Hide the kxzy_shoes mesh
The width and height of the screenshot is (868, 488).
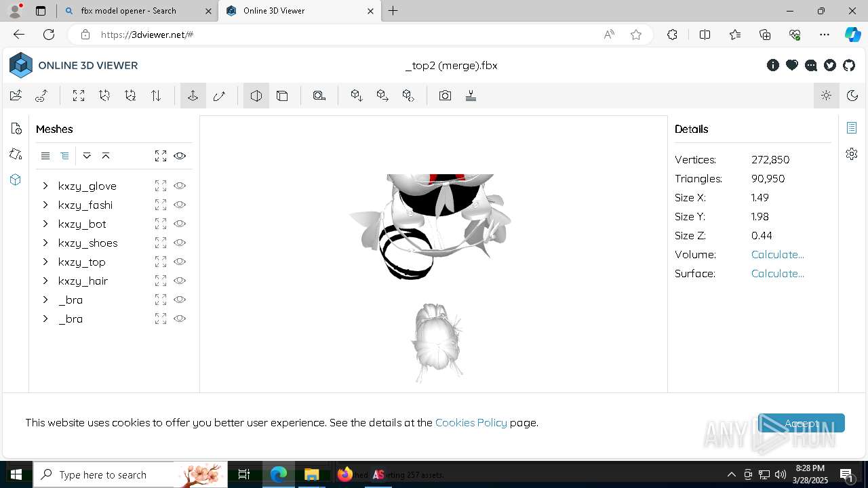pyautogui.click(x=180, y=243)
